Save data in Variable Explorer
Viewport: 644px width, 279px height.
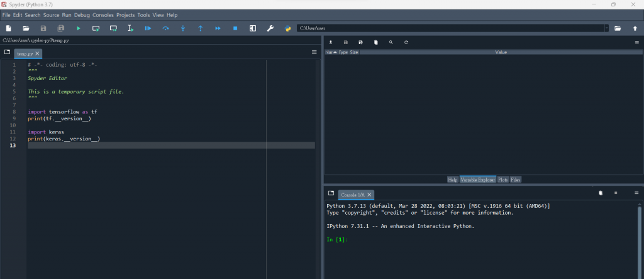click(x=346, y=42)
